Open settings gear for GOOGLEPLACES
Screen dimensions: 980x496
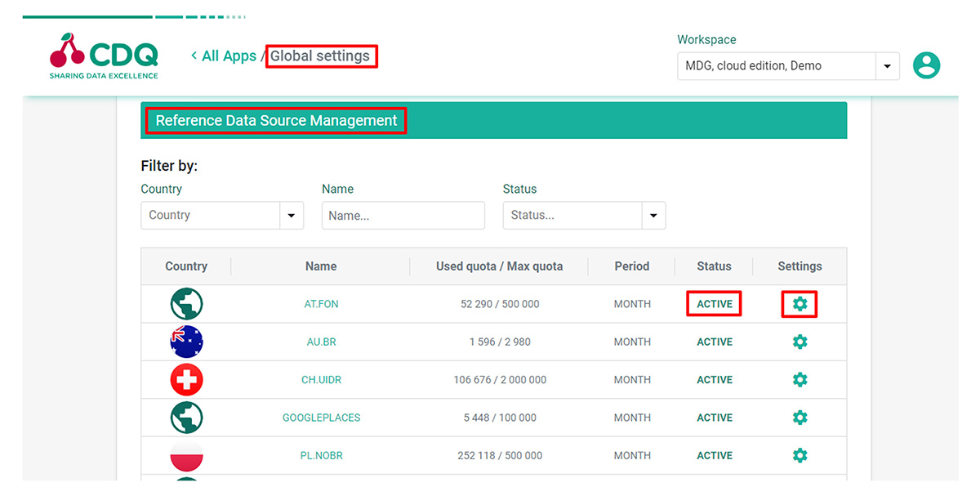tap(800, 417)
